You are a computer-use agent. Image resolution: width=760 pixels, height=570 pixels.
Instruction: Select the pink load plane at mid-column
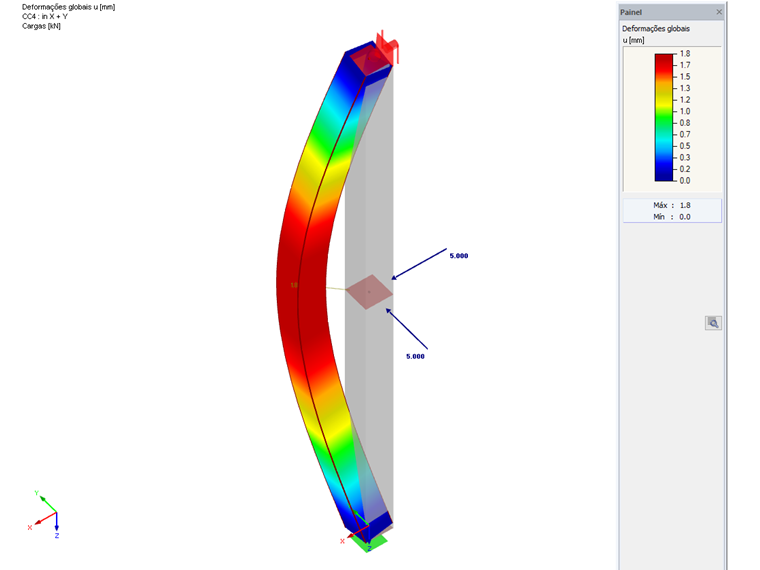[x=369, y=292]
